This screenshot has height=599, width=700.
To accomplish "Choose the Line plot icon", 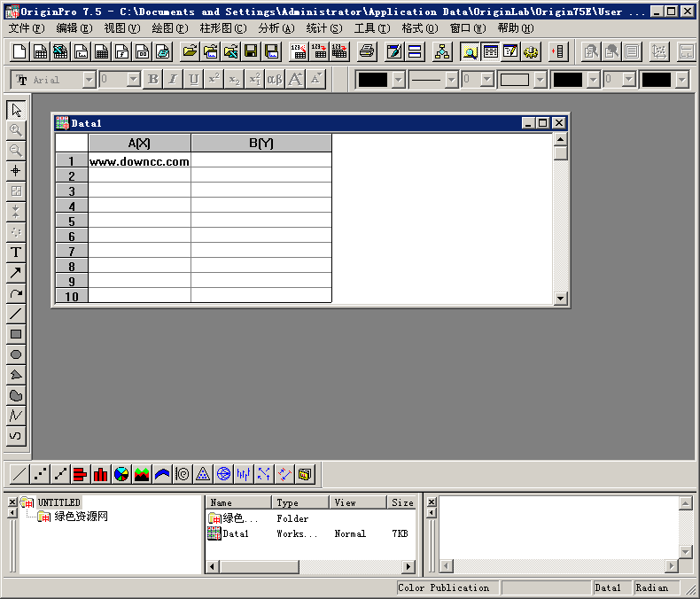I will pyautogui.click(x=19, y=474).
